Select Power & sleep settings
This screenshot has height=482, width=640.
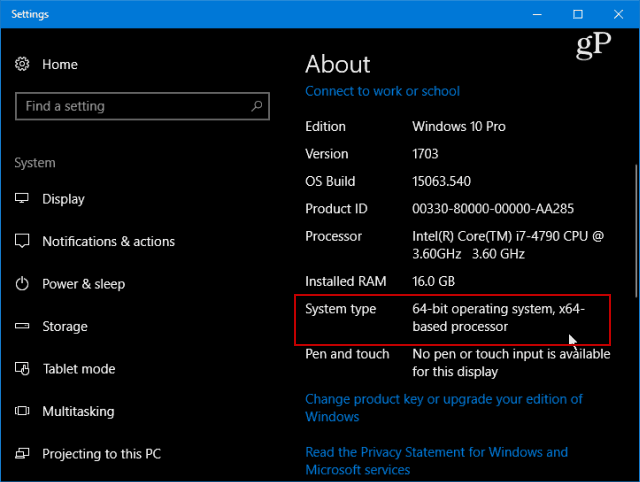tap(84, 284)
